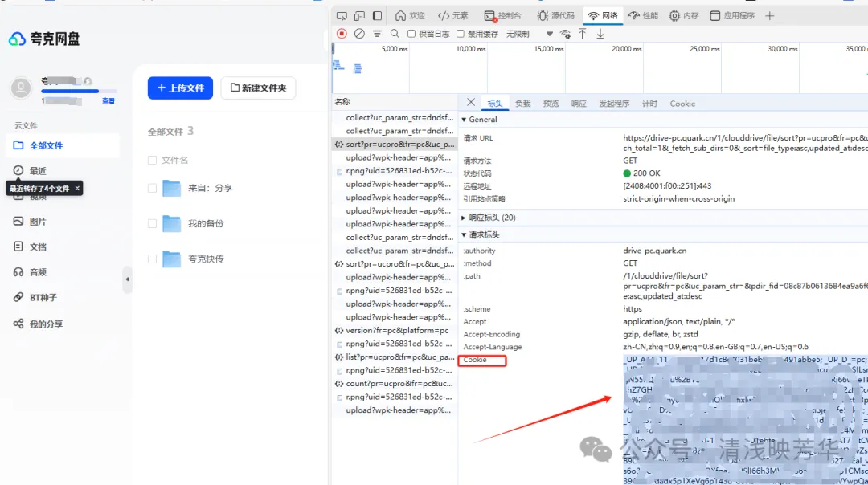Viewport: 868px width, 485px height.
Task: Enable the 保留日志 checkbox
Action: (x=411, y=34)
